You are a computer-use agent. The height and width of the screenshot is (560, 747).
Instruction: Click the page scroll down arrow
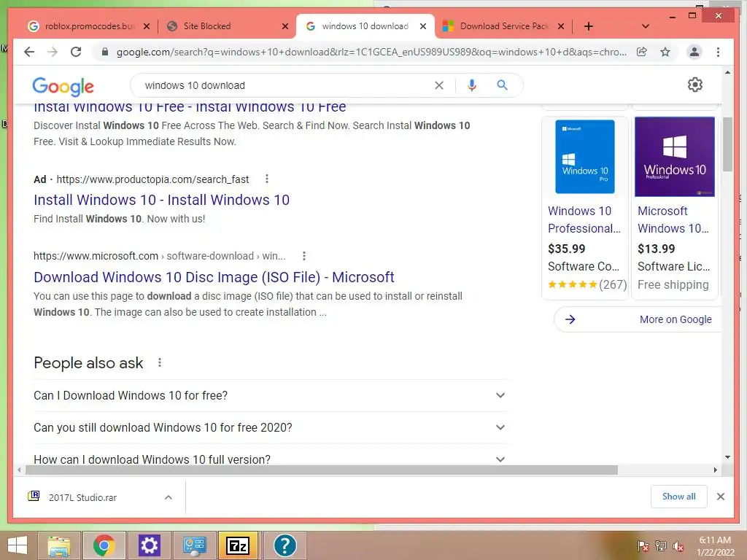727,457
